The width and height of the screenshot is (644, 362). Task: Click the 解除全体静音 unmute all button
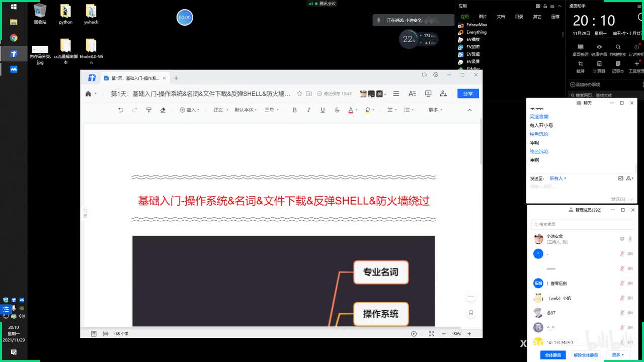point(586,355)
